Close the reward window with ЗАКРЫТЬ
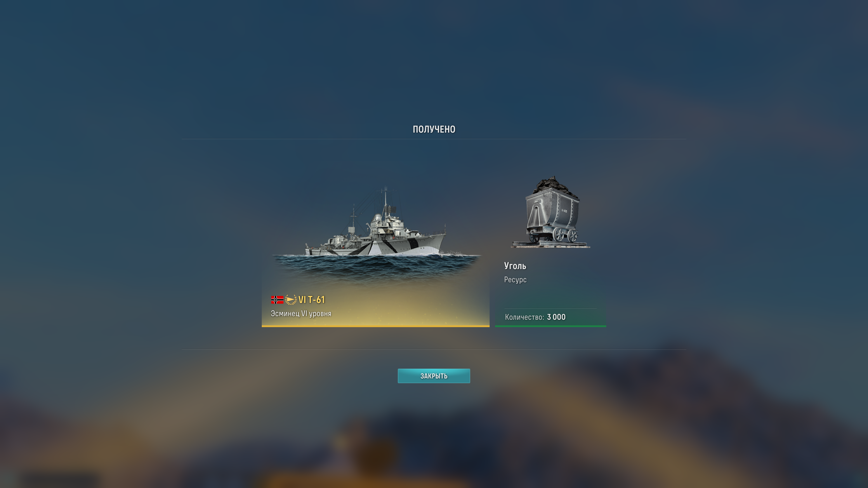The height and width of the screenshot is (488, 868). (434, 376)
